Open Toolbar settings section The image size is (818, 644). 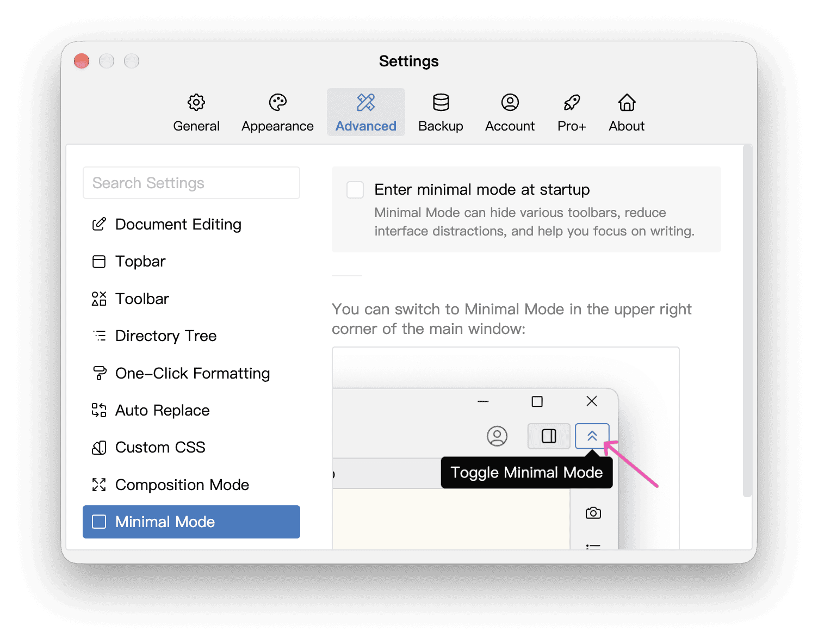(x=191, y=299)
